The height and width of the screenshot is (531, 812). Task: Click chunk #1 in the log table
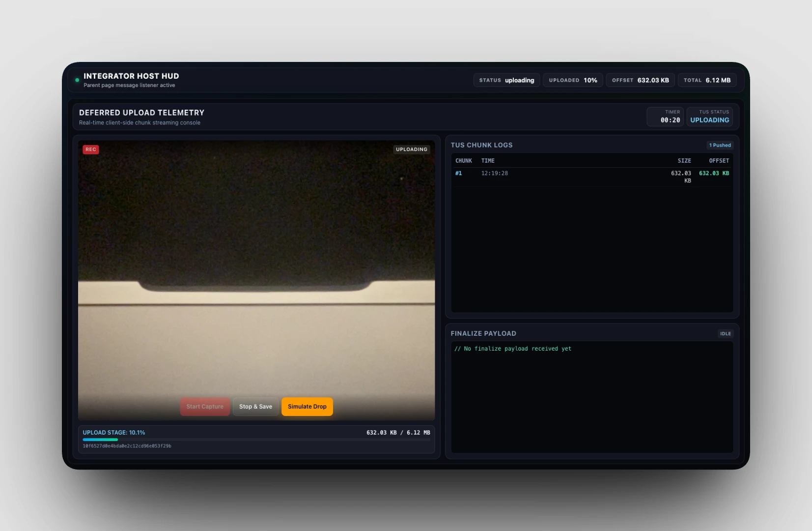point(458,174)
